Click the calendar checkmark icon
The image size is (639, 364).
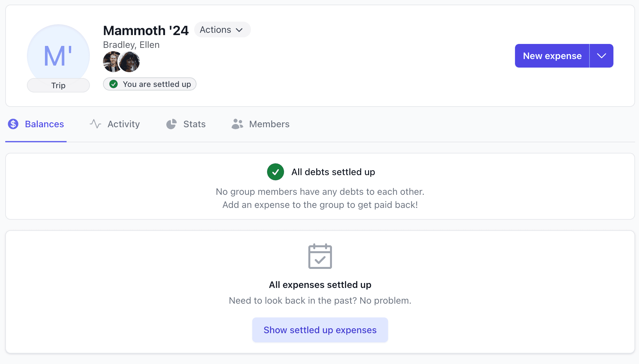320,256
